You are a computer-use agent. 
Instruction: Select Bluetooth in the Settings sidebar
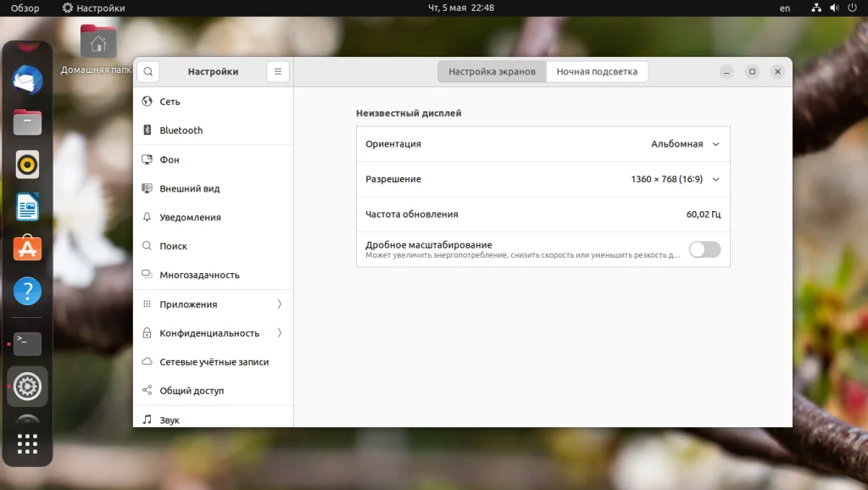click(182, 130)
